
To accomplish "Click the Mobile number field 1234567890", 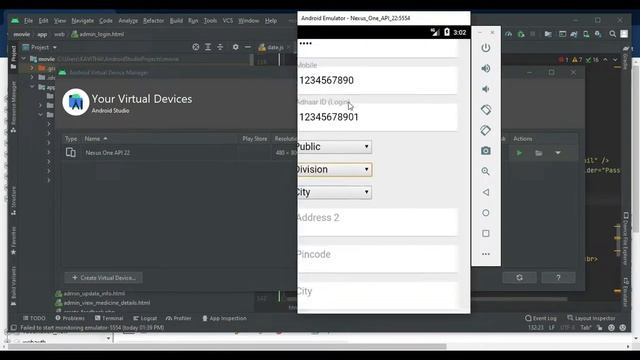I will (378, 80).
